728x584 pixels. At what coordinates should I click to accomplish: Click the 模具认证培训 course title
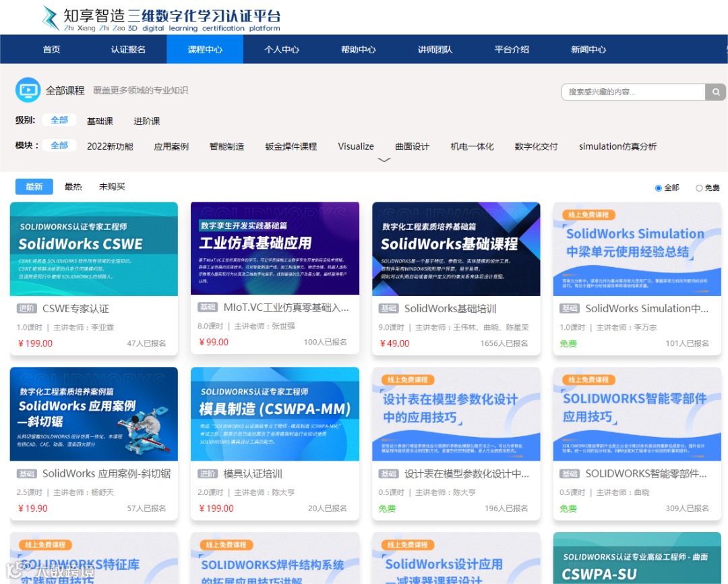pos(253,473)
